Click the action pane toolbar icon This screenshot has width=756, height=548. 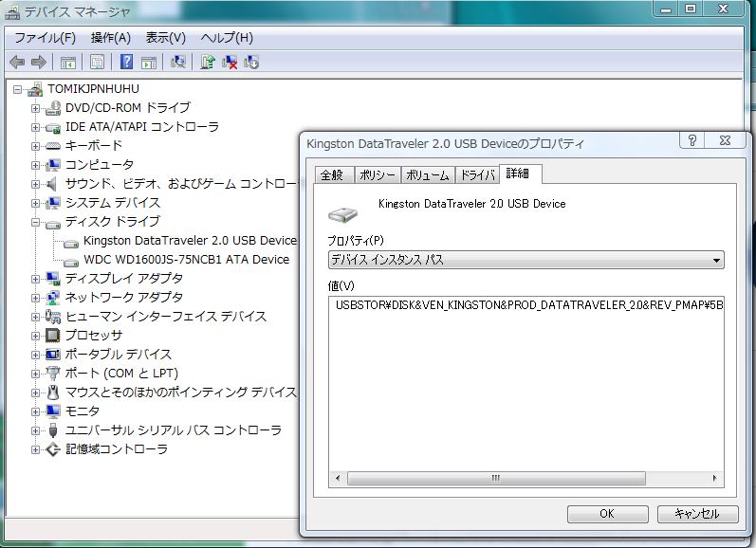point(149,63)
